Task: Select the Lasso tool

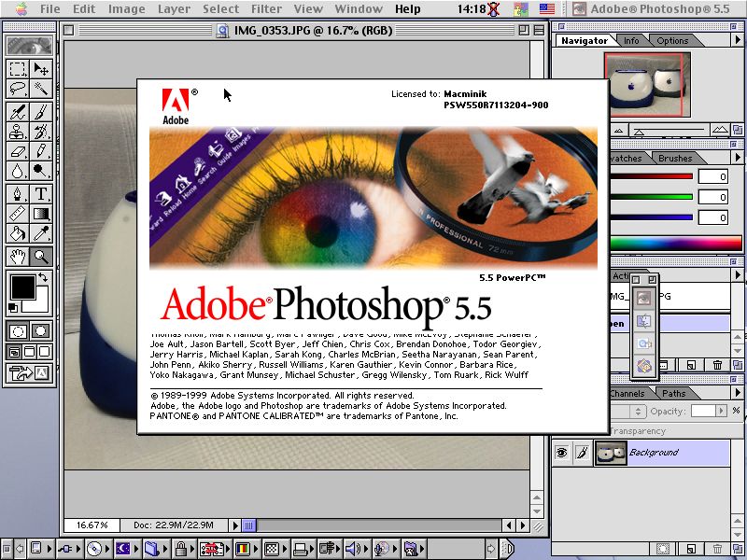Action: point(18,89)
